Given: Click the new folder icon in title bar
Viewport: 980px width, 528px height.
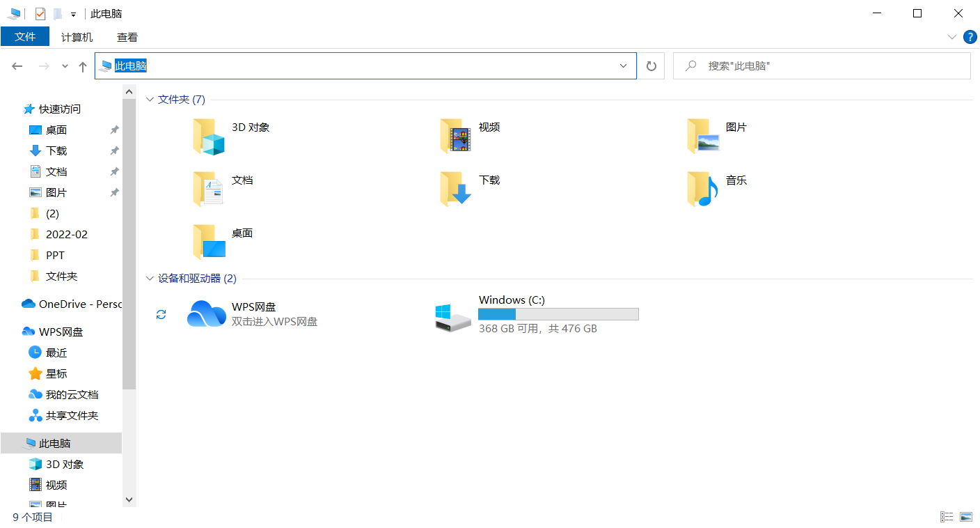Looking at the screenshot, I should [58, 14].
